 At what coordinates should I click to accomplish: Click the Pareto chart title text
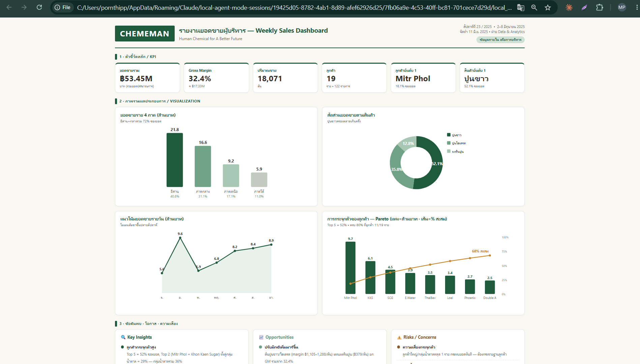[x=387, y=219]
